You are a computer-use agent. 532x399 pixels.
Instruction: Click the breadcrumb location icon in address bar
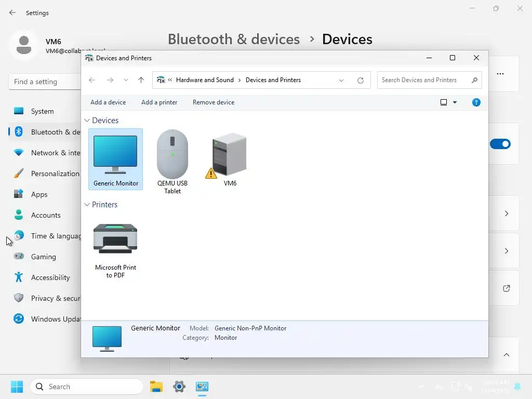161,80
